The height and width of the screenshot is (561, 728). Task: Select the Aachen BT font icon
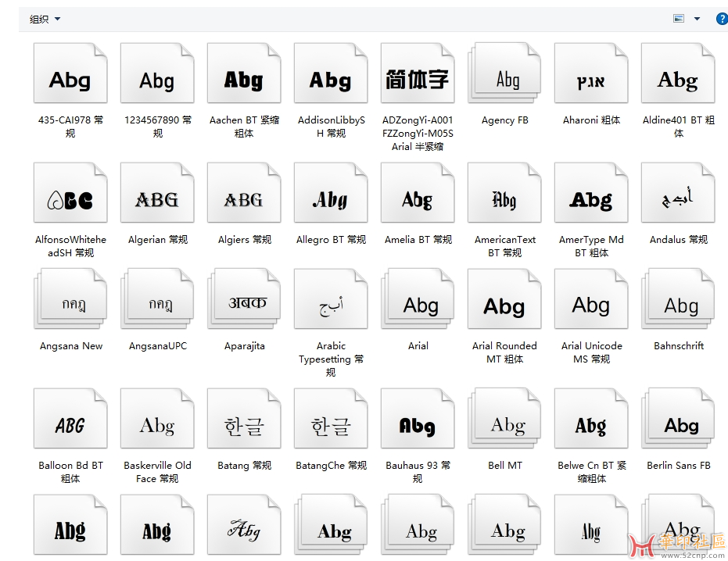[x=244, y=73]
